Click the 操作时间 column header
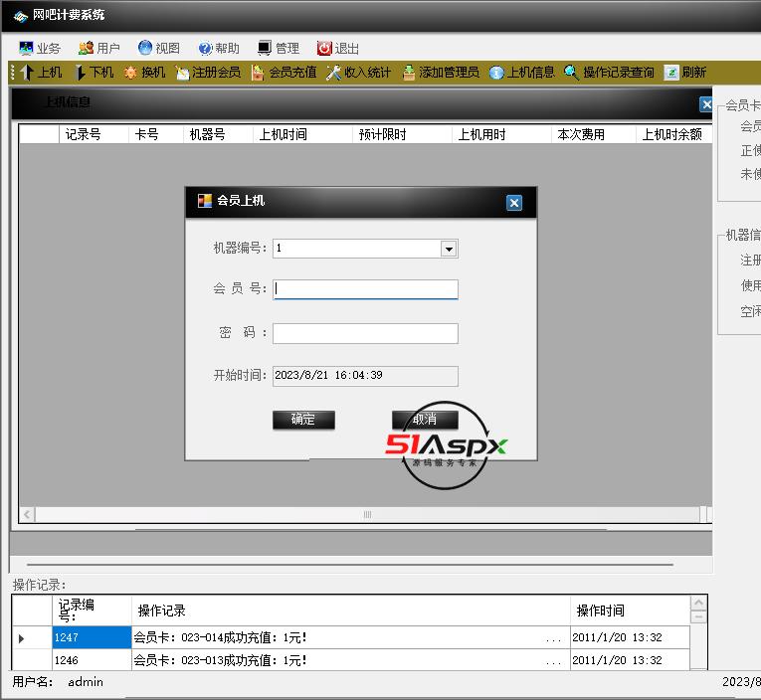Image resolution: width=761 pixels, height=700 pixels. 630,611
